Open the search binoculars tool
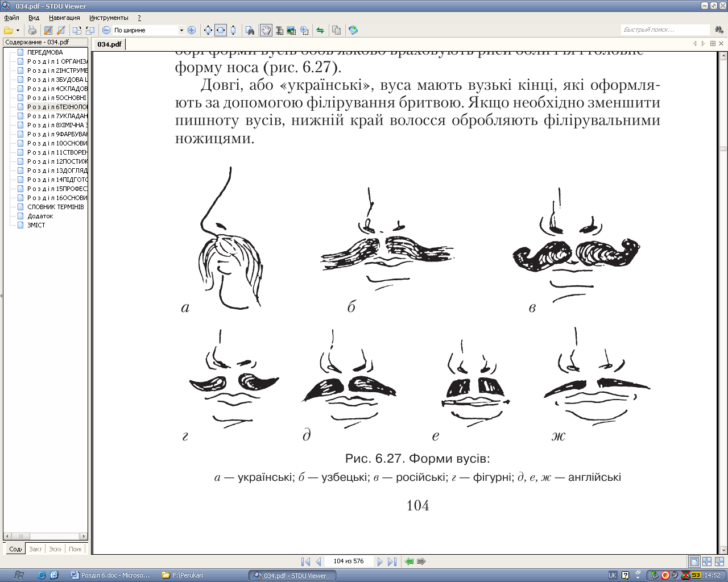728x582 pixels. pos(250,30)
